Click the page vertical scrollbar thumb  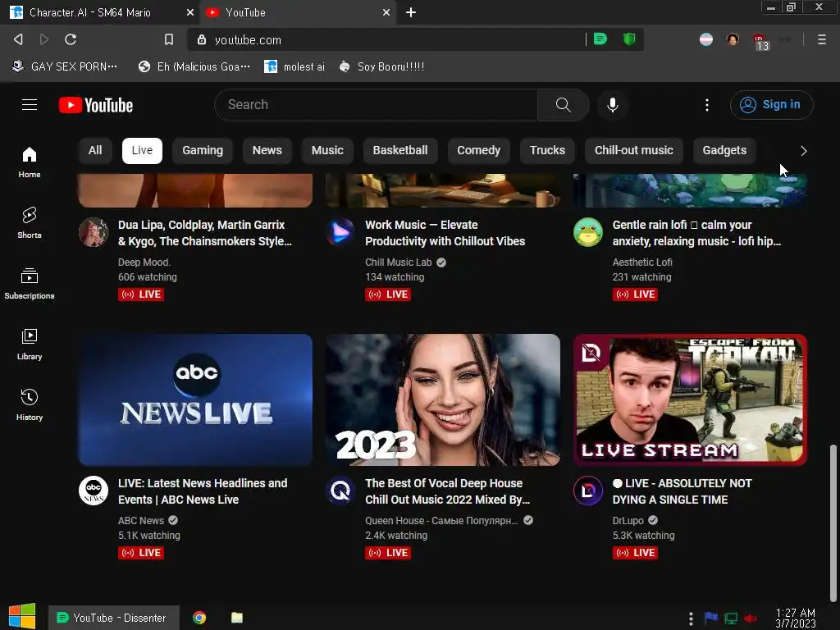coord(833,523)
